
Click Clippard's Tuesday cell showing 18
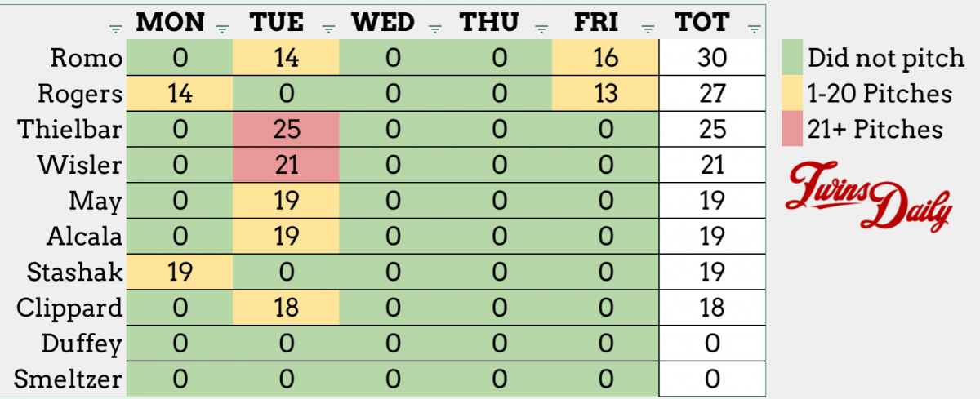285,308
